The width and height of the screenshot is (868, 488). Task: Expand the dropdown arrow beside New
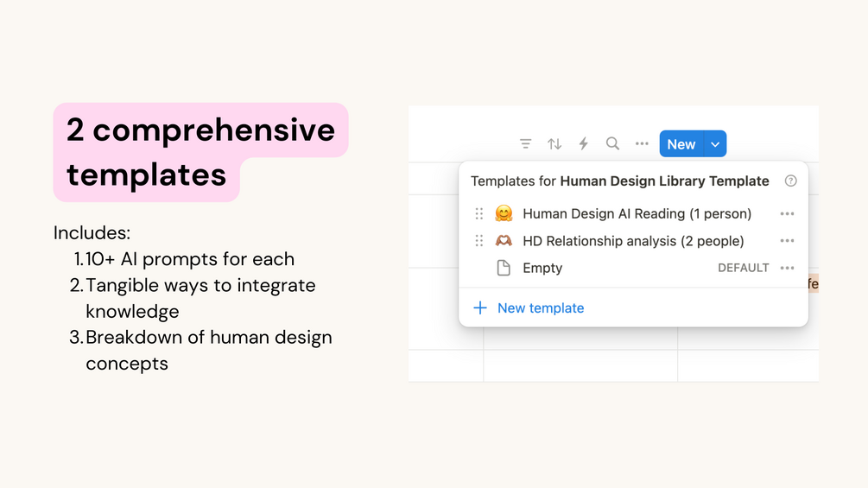point(715,144)
